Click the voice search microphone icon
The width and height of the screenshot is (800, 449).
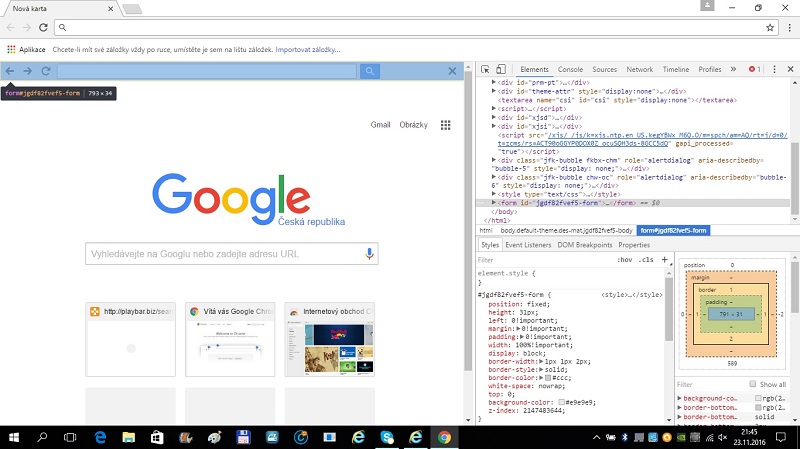(x=369, y=254)
